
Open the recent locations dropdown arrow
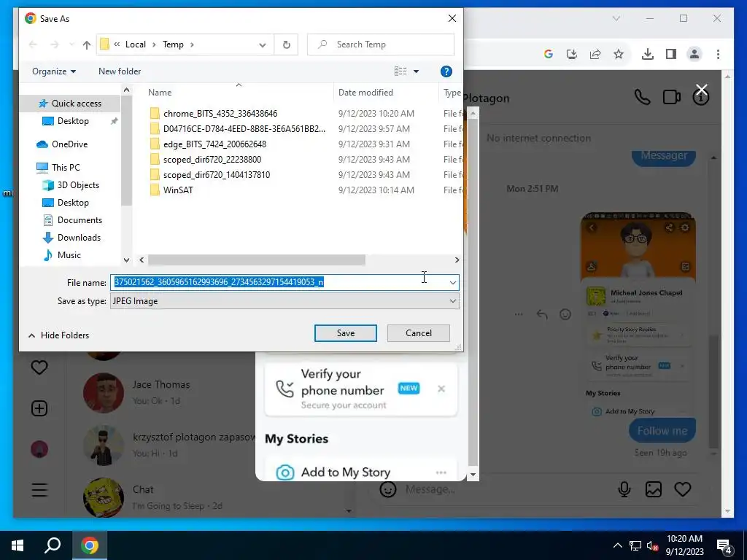point(71,44)
